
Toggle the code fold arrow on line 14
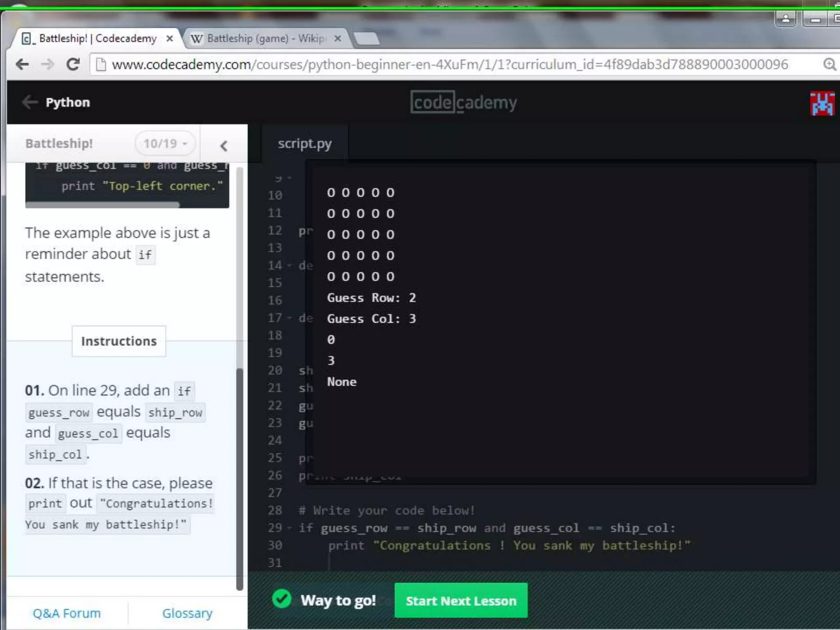290,265
